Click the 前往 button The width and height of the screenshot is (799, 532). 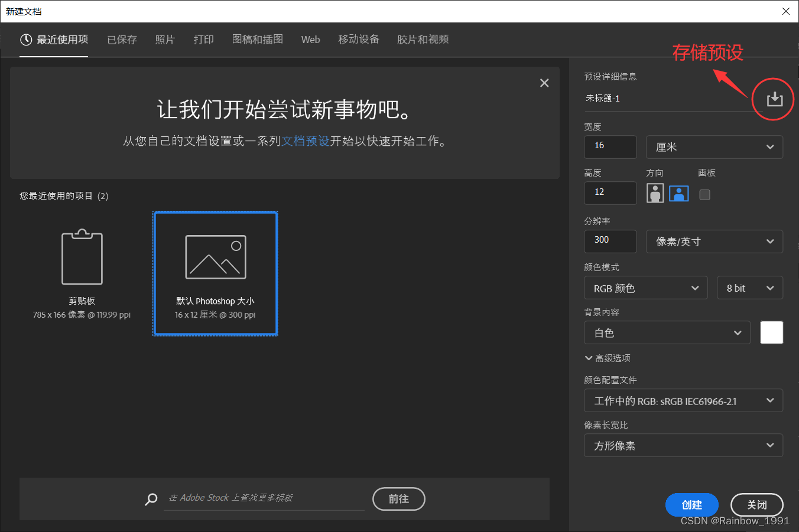(x=399, y=499)
